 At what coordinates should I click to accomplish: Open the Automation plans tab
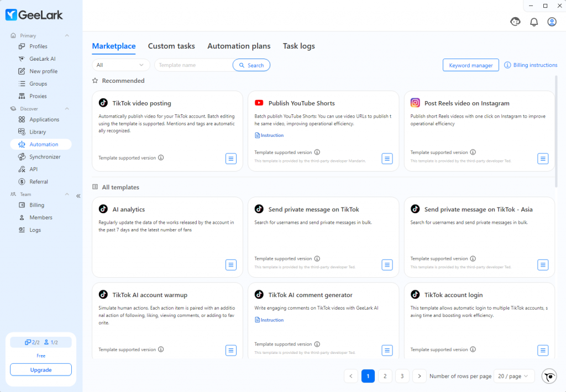pos(239,46)
